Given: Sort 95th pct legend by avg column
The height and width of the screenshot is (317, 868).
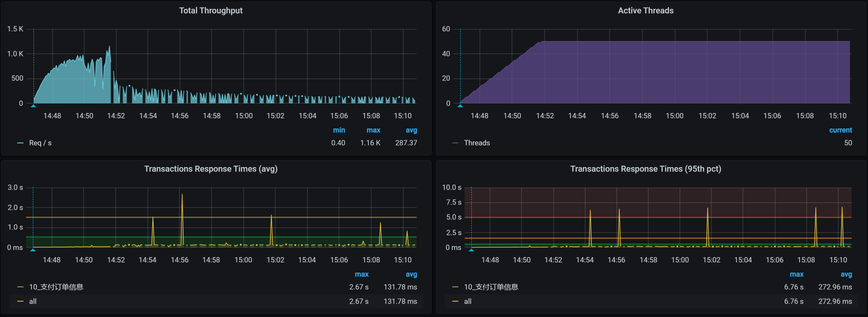Looking at the screenshot, I should coord(846,274).
